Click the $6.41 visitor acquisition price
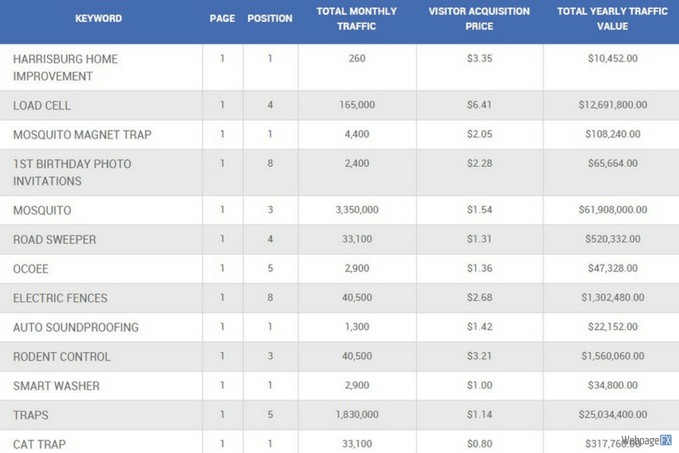This screenshot has height=453, width=679. [x=479, y=105]
